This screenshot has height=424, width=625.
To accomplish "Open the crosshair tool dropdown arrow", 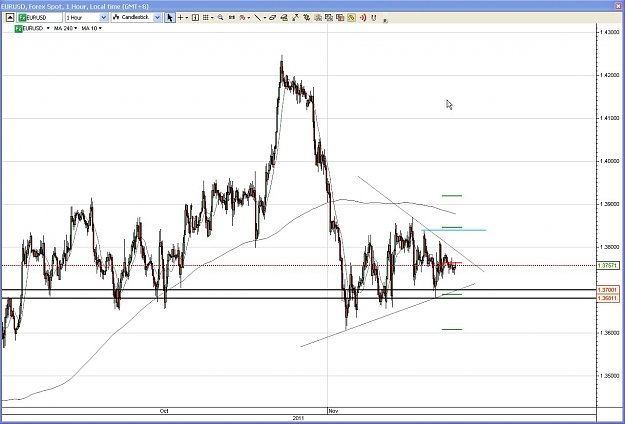I will [x=187, y=18].
